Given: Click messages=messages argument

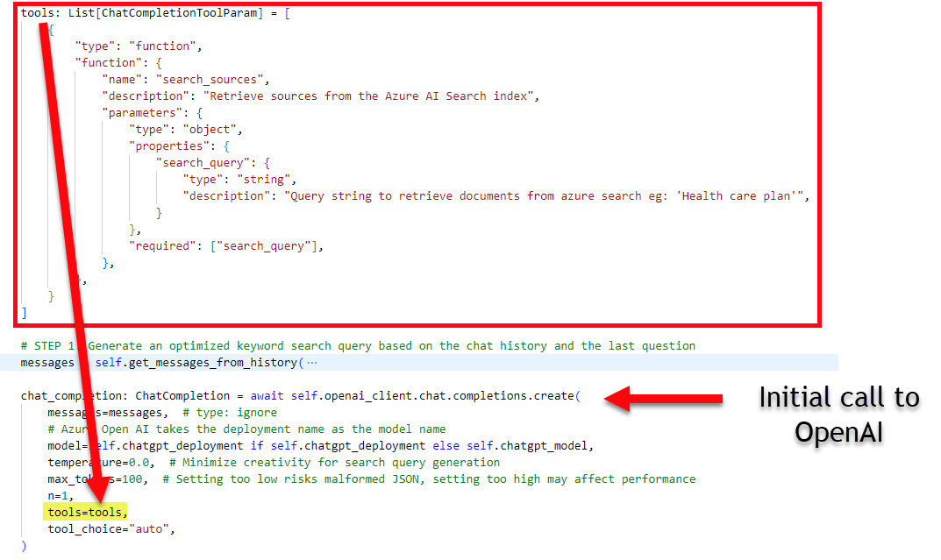Looking at the screenshot, I should coord(105,413).
